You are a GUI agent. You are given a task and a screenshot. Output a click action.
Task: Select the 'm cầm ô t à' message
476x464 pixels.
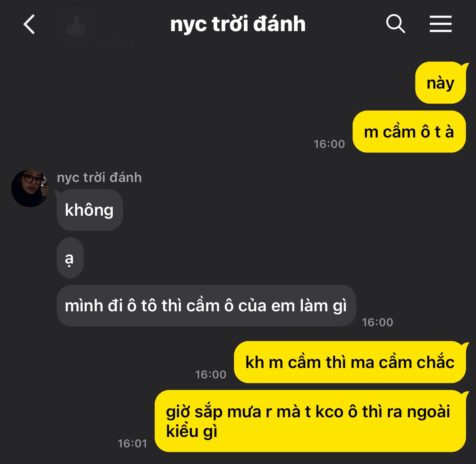pos(409,132)
